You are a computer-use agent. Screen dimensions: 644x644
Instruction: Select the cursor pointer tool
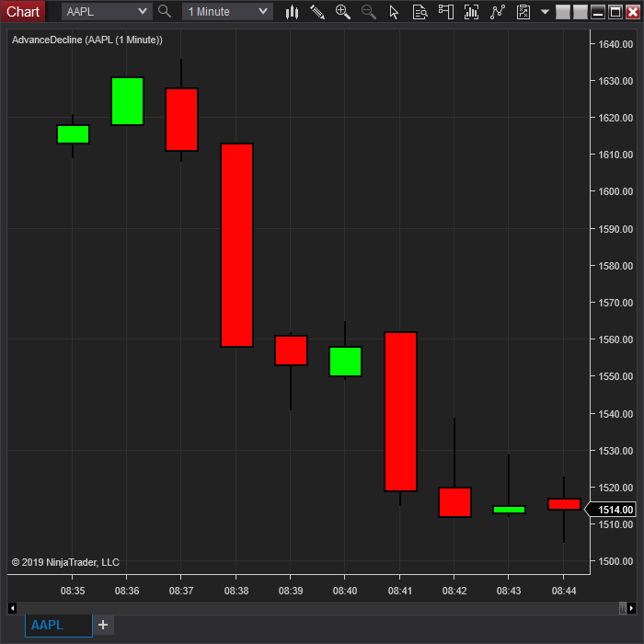pyautogui.click(x=394, y=12)
